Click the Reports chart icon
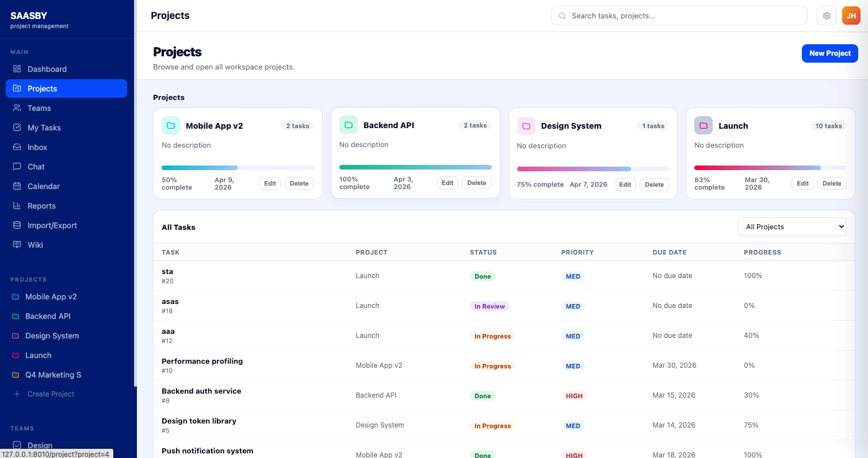Viewport: 868px width, 458px height. click(x=17, y=206)
